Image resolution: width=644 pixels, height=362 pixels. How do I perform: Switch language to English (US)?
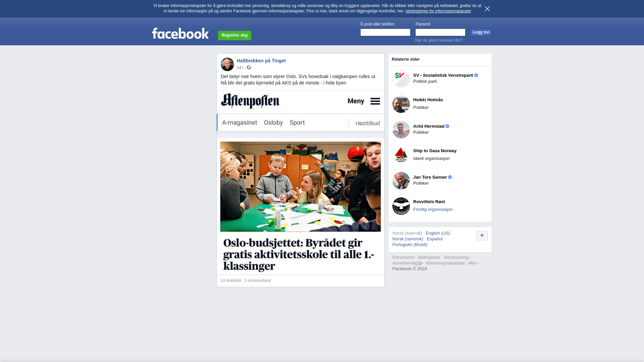click(x=438, y=233)
